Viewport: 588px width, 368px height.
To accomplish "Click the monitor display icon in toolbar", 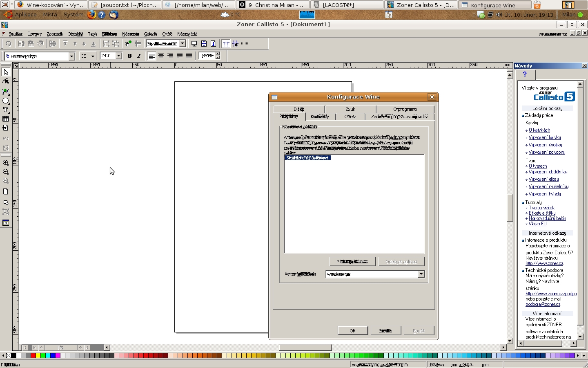I will point(194,44).
